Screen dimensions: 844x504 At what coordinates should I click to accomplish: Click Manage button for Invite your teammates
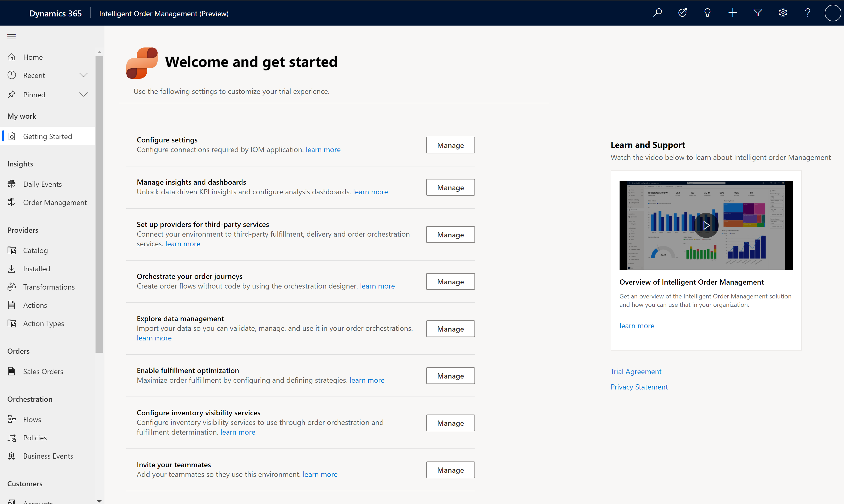[x=450, y=470]
